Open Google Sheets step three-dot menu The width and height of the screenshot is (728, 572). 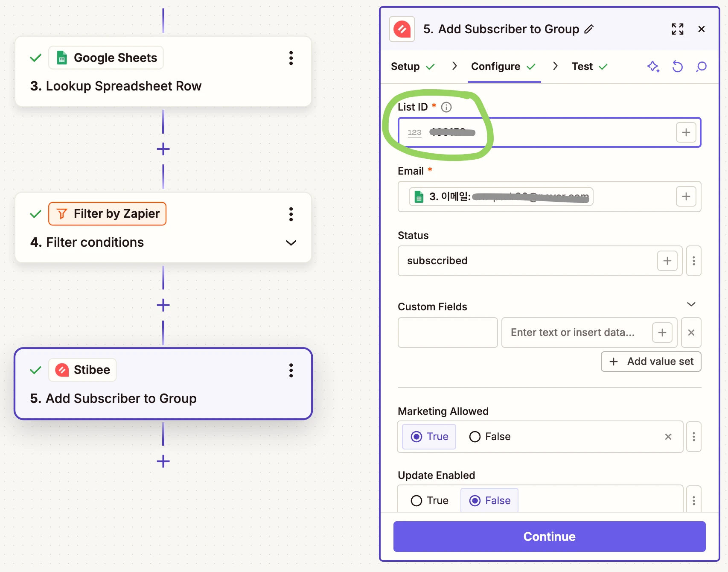291,58
